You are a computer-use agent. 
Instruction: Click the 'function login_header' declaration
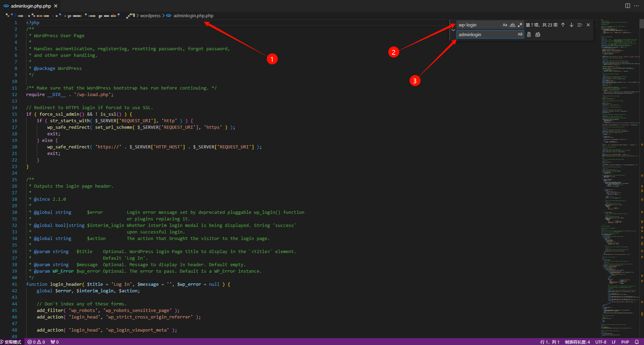[128, 284]
